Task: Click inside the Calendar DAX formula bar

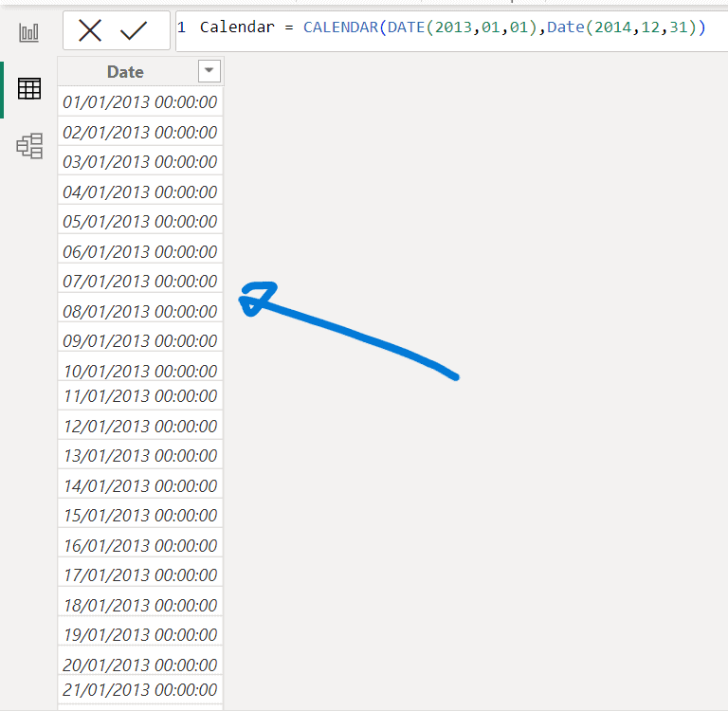Action: point(452,27)
